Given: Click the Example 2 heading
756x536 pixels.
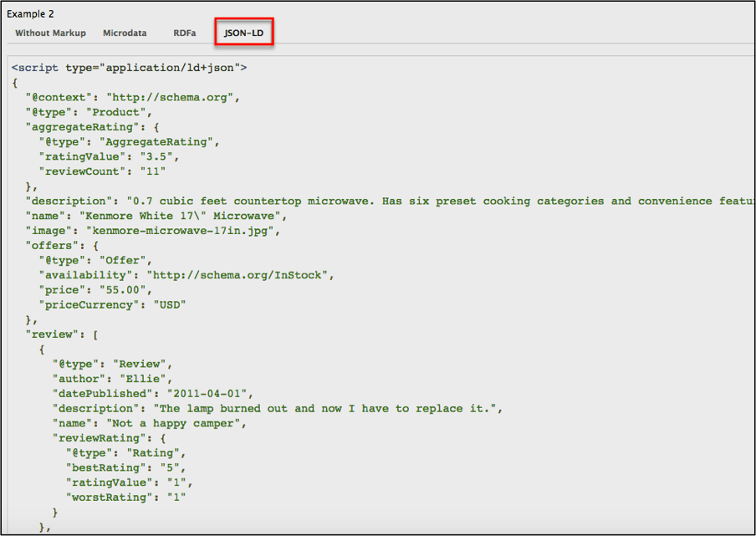Looking at the screenshot, I should [x=33, y=15].
